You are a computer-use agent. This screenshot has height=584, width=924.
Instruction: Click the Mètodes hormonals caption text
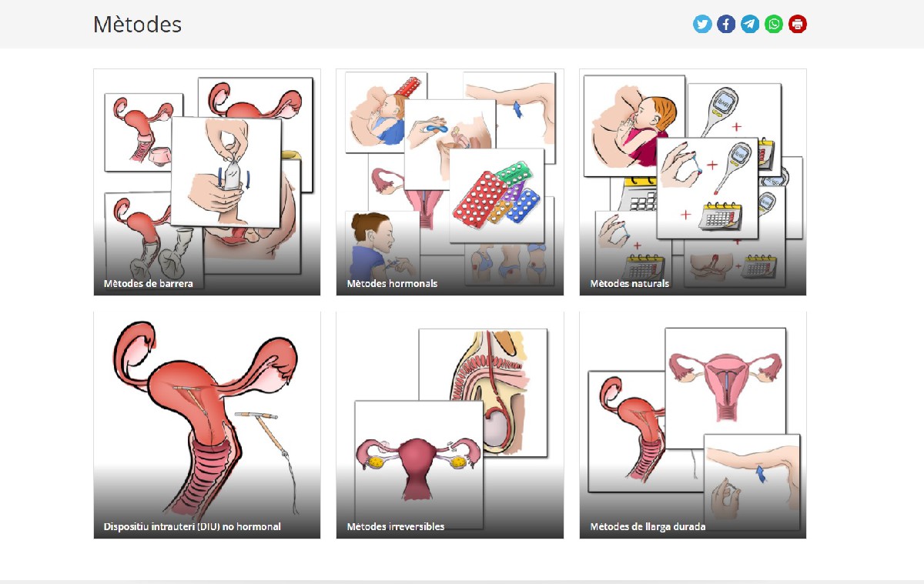tap(392, 283)
